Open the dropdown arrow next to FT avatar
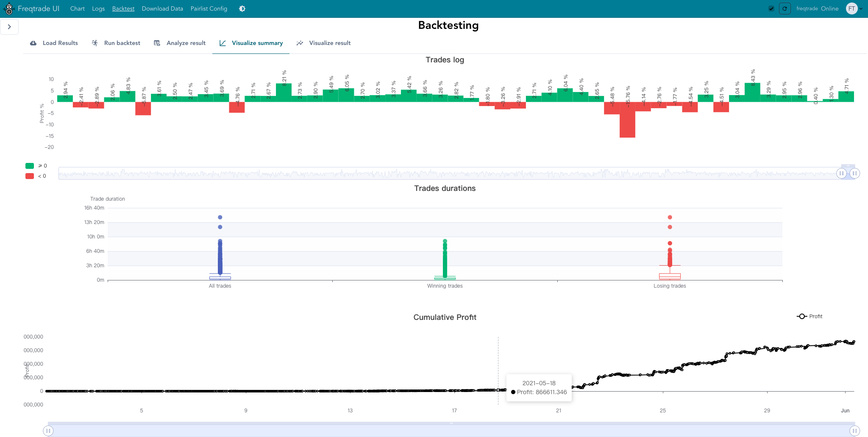The height and width of the screenshot is (437, 868). pos(861,8)
